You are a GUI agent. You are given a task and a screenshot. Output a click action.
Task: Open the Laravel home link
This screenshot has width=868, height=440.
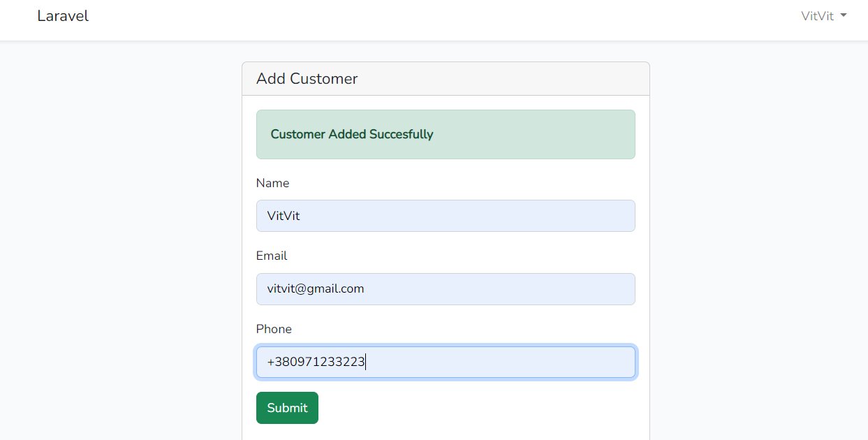tap(63, 16)
